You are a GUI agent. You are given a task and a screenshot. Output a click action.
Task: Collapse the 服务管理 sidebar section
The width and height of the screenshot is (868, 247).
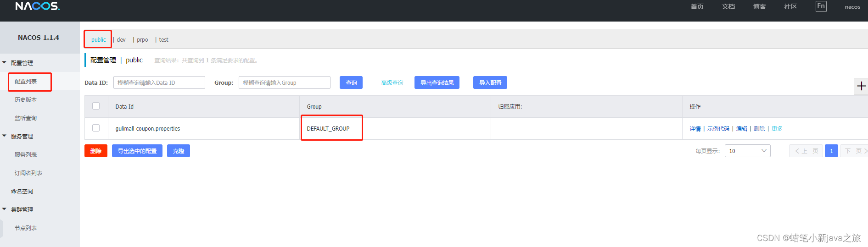coord(4,136)
